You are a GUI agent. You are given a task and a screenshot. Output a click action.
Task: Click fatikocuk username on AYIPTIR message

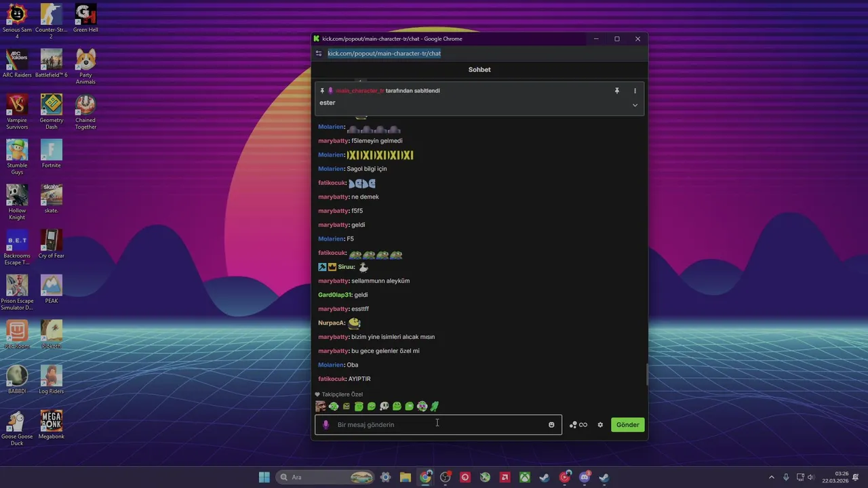[332, 379]
